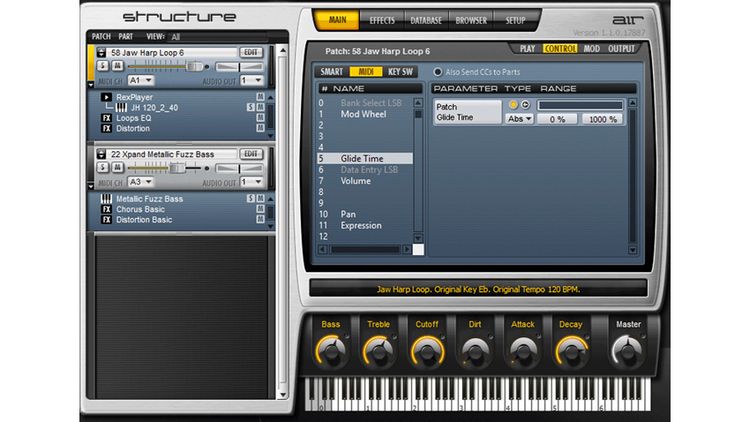750x422 pixels.
Task: Collapse the Xpand Metallic Fuzz Bass parts list
Action: (x=91, y=186)
